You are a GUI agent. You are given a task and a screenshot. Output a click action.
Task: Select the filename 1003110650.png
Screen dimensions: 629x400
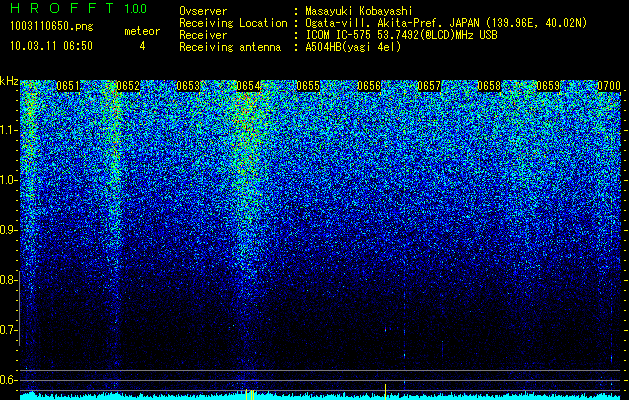[52, 27]
